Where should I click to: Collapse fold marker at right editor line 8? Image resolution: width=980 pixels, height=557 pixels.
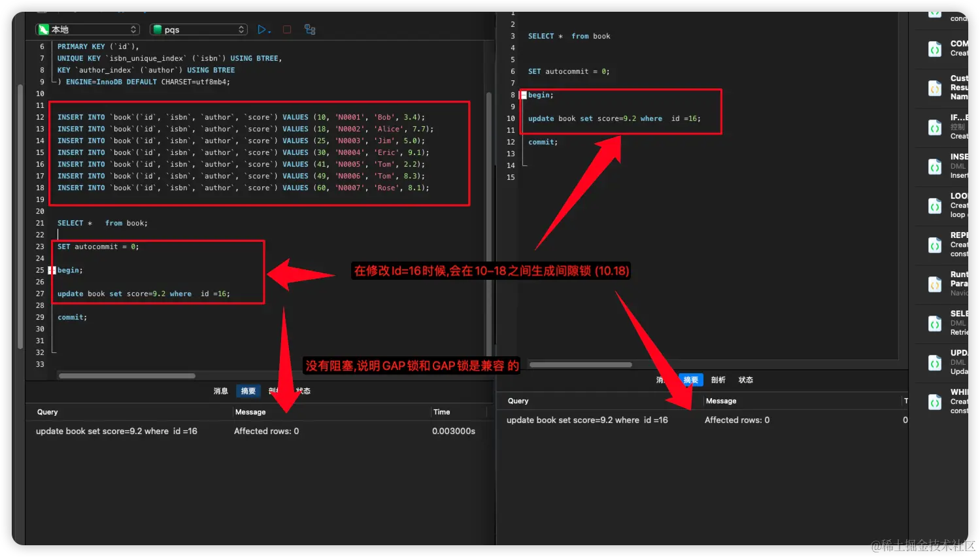[x=523, y=95]
